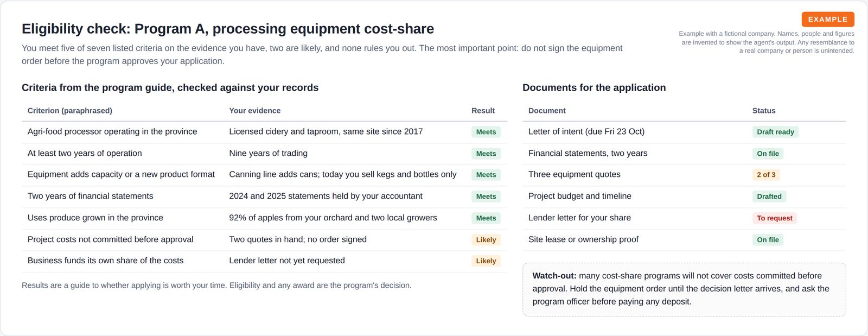Image resolution: width=868 pixels, height=336 pixels.
Task: Select 'Business funds its own share of the costs'
Action: pos(105,261)
